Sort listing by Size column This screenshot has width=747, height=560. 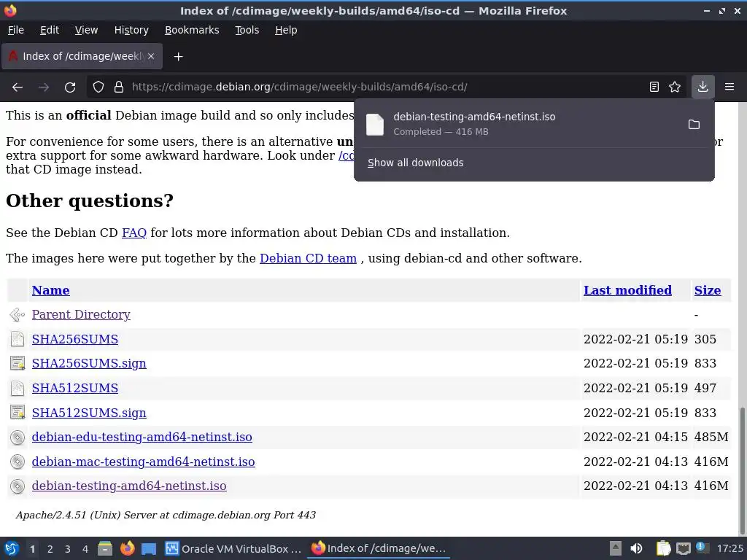[708, 290]
